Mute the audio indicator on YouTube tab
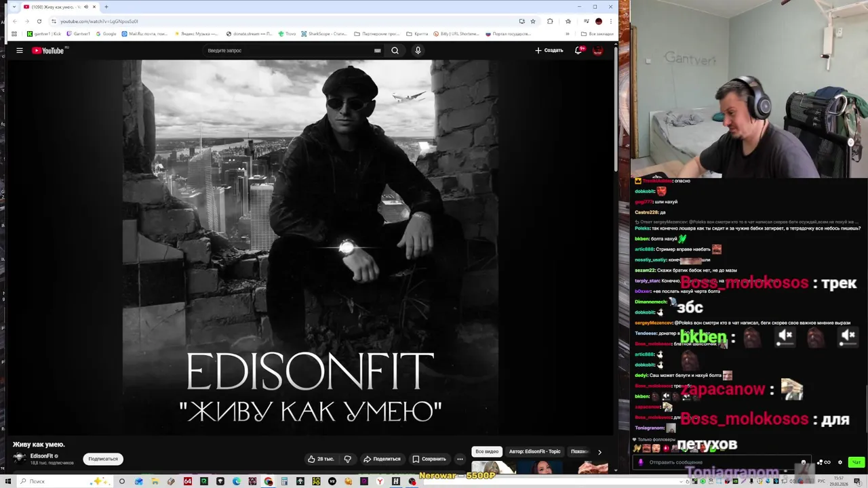Viewport: 868px width, 488px height. (85, 7)
